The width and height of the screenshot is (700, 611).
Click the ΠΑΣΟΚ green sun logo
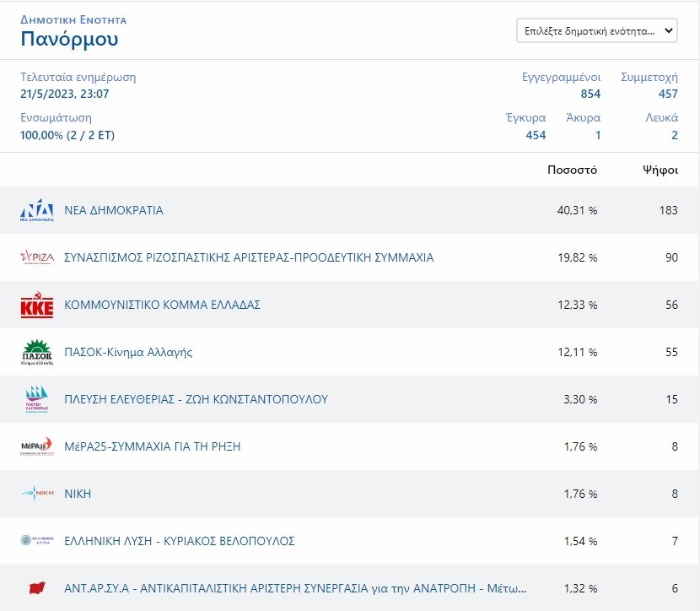point(37,352)
